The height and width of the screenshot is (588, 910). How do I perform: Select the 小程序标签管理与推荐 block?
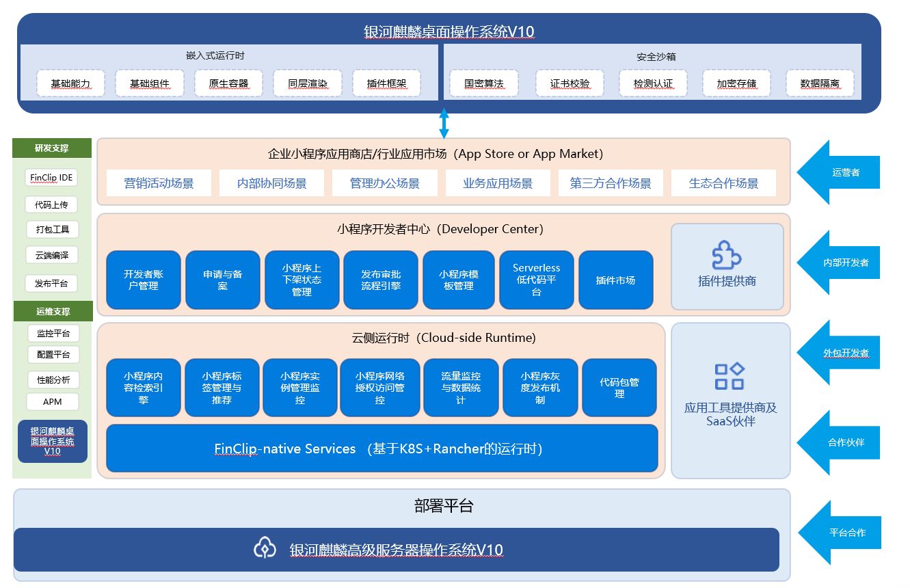222,388
